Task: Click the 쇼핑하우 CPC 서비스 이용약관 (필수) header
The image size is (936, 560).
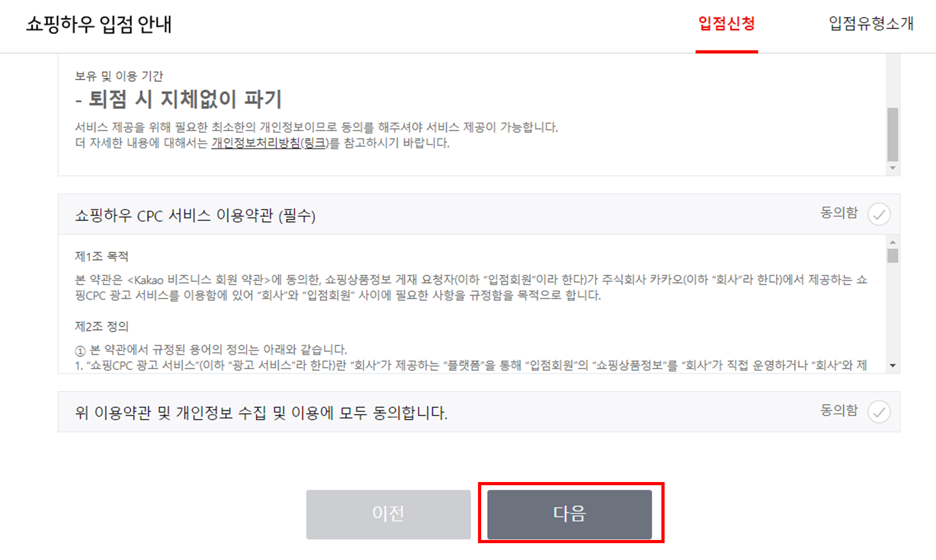Action: click(x=195, y=215)
